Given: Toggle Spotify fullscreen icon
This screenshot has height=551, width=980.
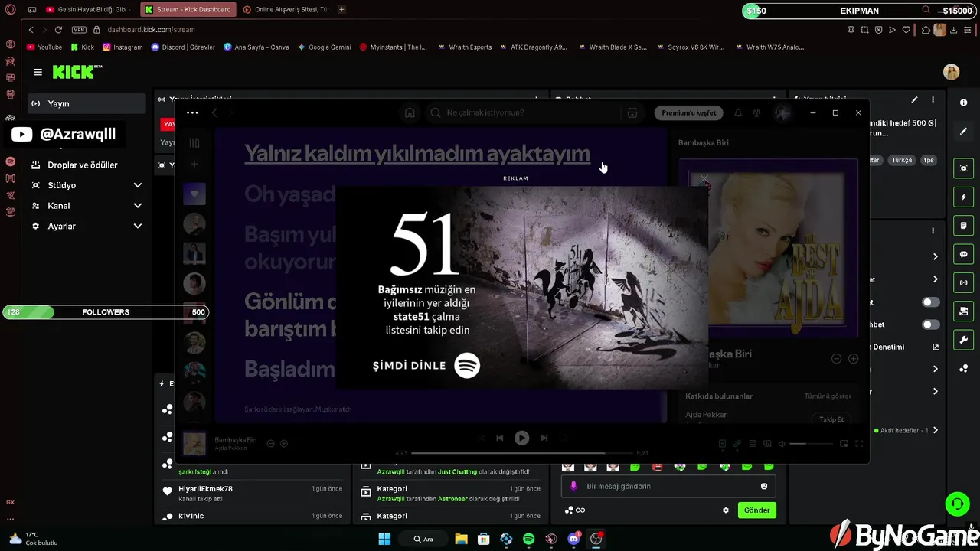Looking at the screenshot, I should (859, 444).
